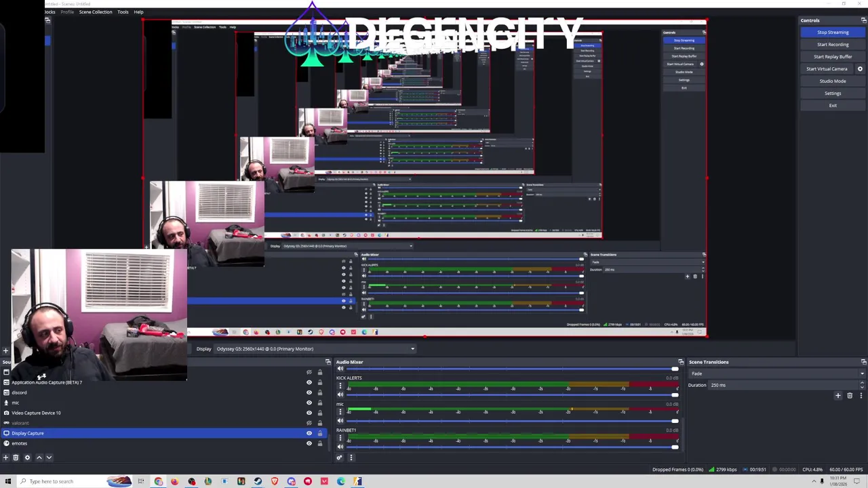Open the Windows Start menu
Viewport: 868px width, 488px height.
[x=8, y=481]
